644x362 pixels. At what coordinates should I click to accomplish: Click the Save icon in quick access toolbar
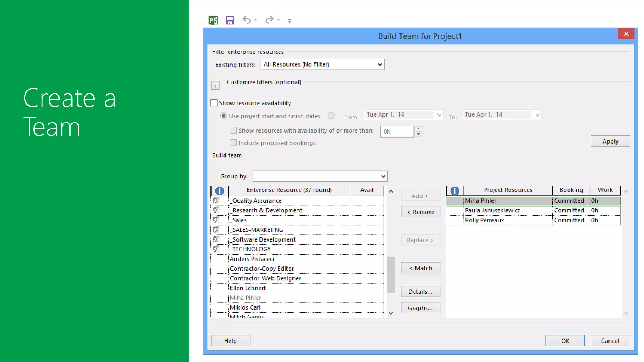click(x=230, y=20)
